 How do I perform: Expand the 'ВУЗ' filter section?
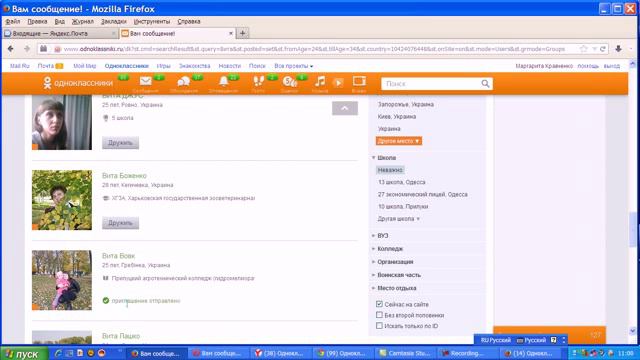[x=380, y=236]
